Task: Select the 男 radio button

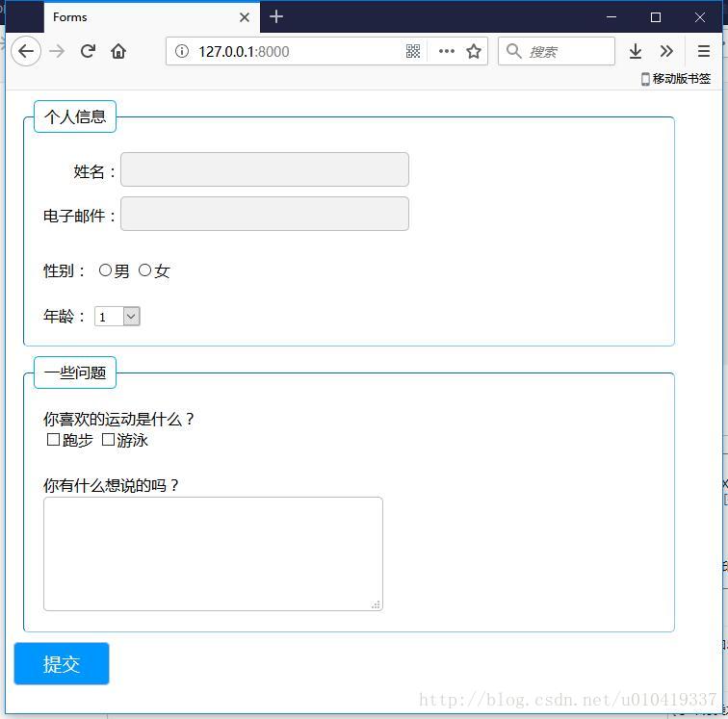Action: (x=105, y=270)
